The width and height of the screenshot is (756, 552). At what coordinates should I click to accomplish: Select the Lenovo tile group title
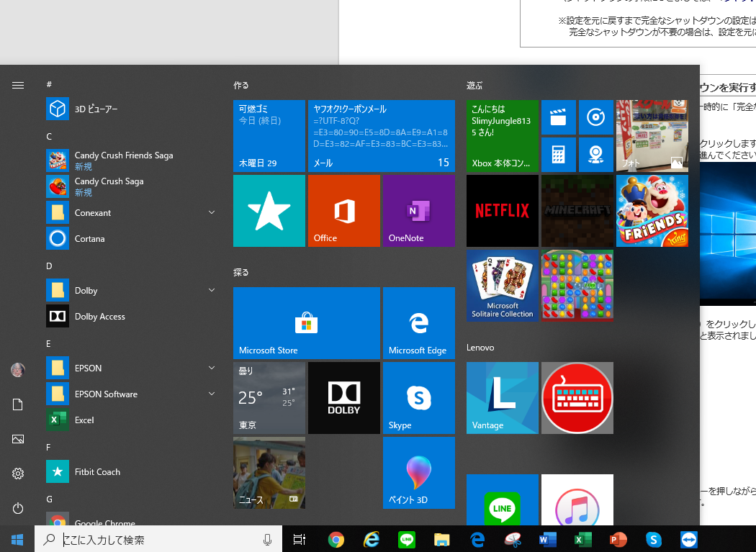pos(480,348)
